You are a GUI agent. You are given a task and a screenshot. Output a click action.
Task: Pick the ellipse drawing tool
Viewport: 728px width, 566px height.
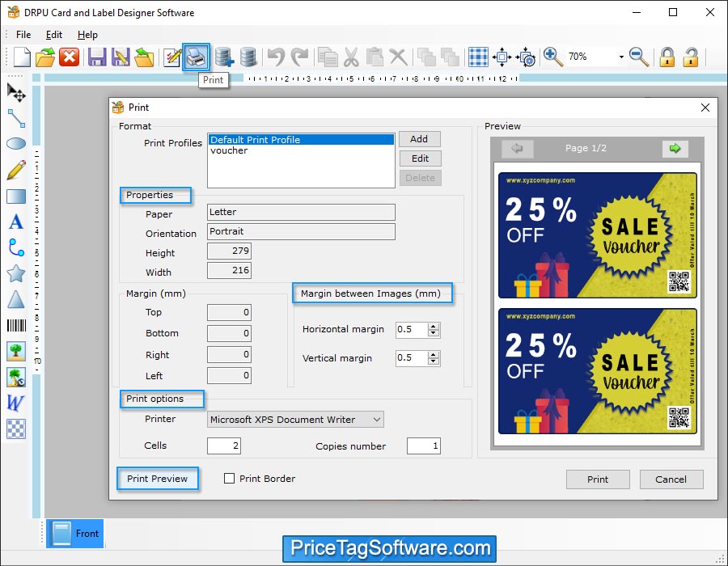click(x=16, y=144)
